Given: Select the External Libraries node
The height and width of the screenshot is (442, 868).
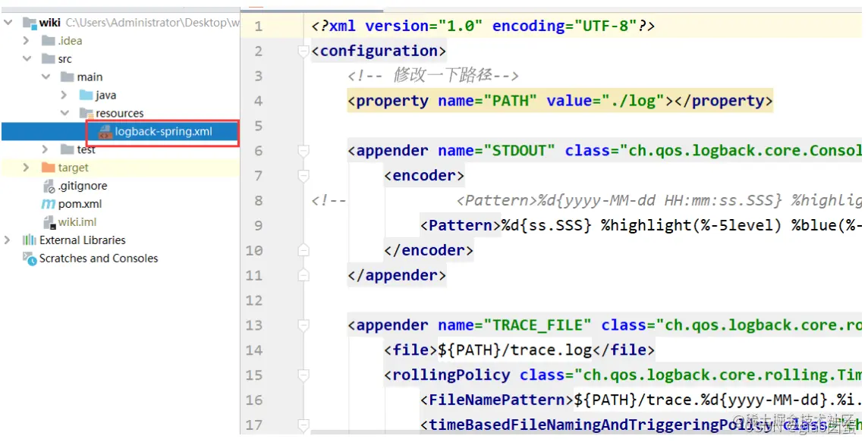Looking at the screenshot, I should coord(83,240).
